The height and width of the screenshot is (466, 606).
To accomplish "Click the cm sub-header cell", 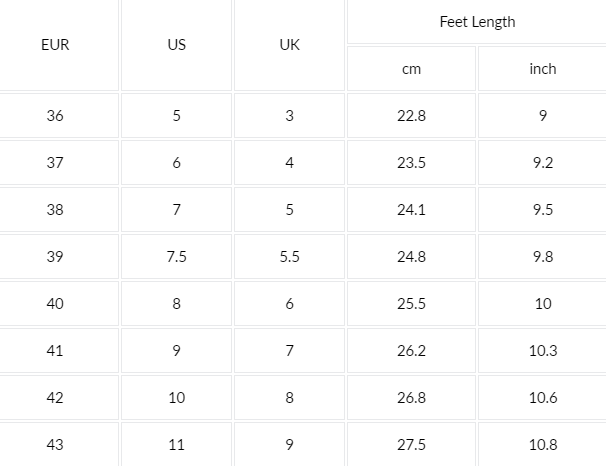I will pyautogui.click(x=411, y=69).
